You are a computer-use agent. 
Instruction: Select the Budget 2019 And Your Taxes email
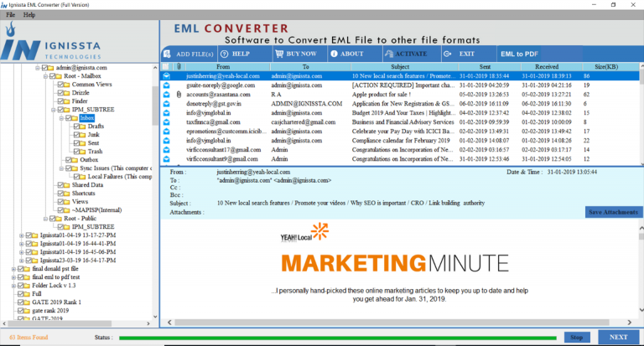402,113
